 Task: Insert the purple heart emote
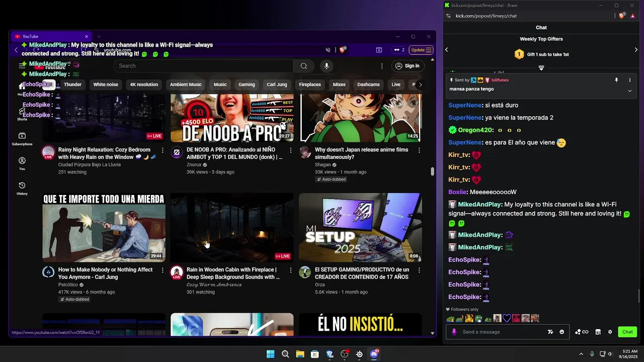tap(507, 318)
